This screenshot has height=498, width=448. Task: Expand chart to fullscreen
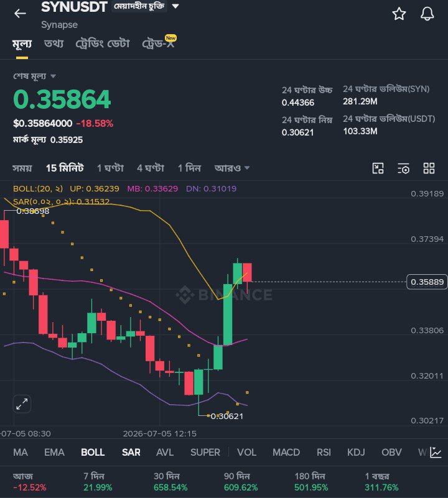coord(22,404)
